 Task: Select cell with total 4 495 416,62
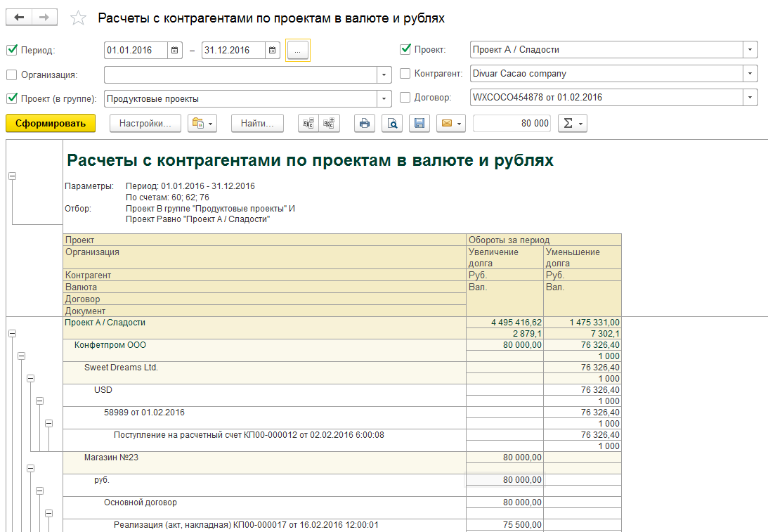[505, 323]
